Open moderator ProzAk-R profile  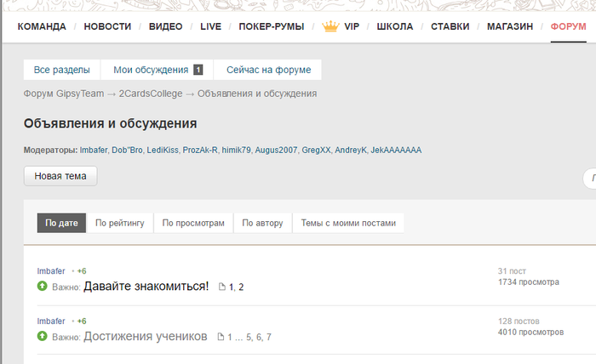click(200, 150)
